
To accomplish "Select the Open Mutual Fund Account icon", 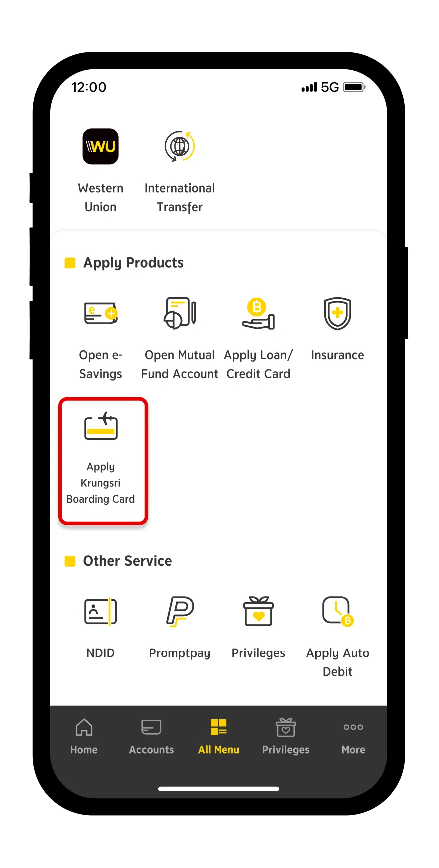I will coord(180,313).
